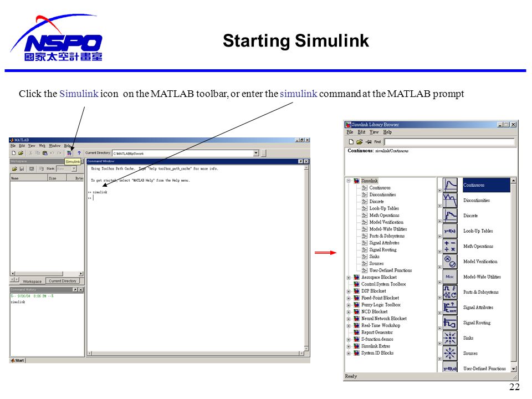Click the Name column header in Workspace

[x=29, y=178]
